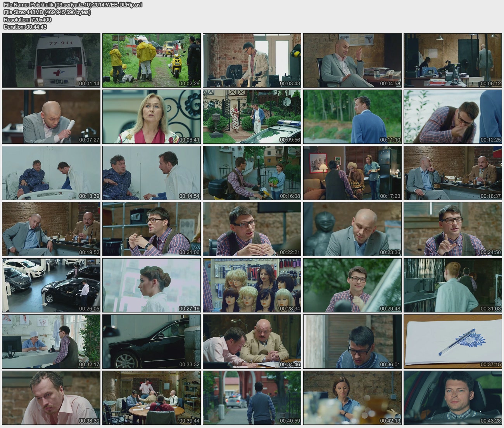The width and height of the screenshot is (504, 428).
Task: Select the chess game thumbnail at 00:17:23
Action: (x=352, y=173)
